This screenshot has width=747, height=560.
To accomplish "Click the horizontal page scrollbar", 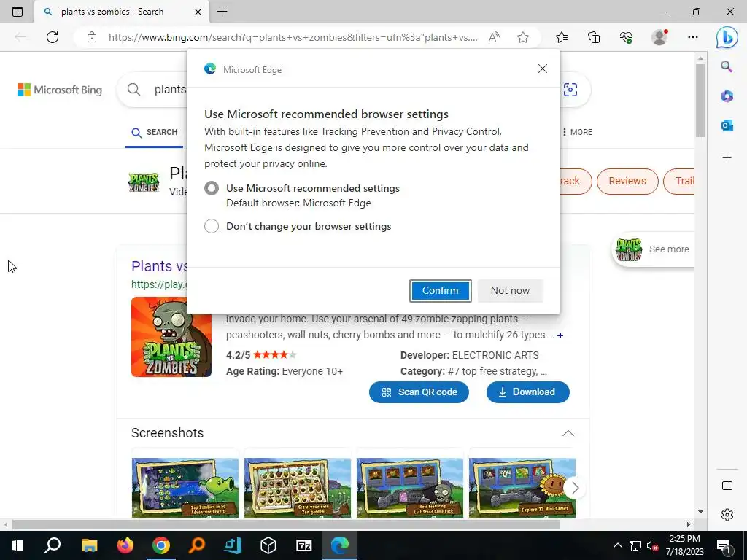I will [x=286, y=524].
